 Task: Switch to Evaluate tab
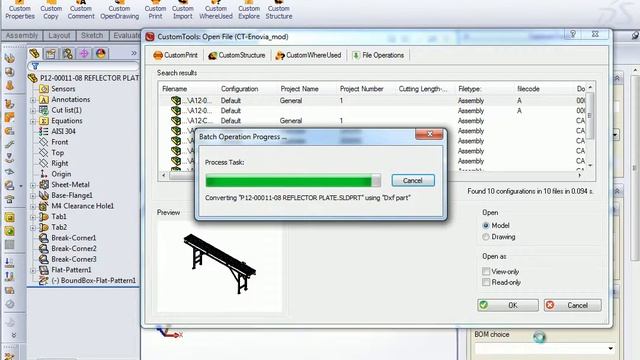pyautogui.click(x=126, y=36)
